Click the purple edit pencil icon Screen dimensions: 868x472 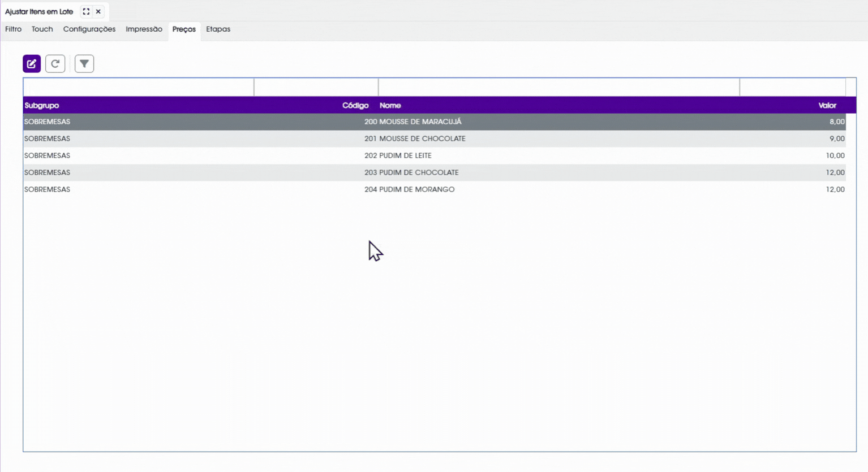pos(32,64)
